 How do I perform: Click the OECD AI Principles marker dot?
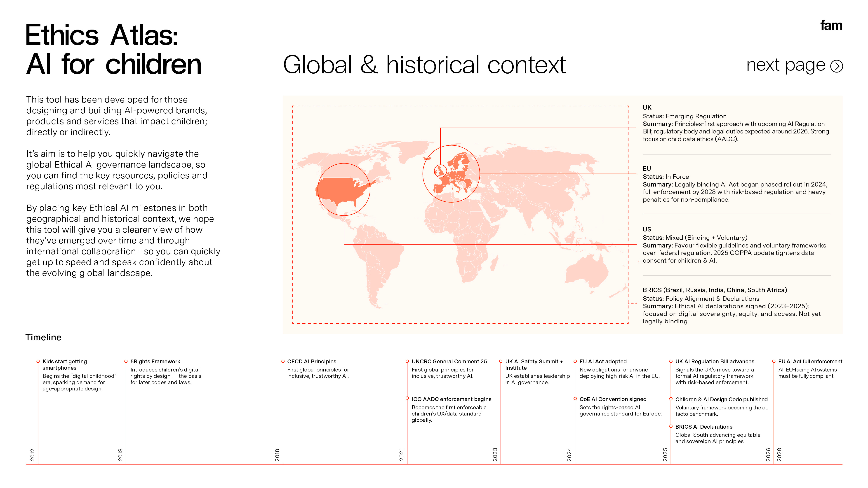283,361
